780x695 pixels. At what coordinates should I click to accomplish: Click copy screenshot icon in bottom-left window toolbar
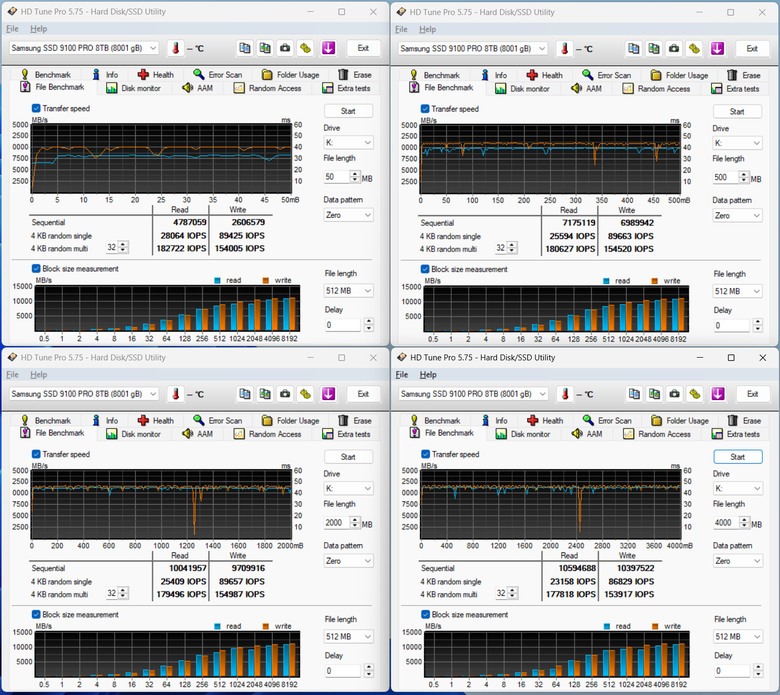click(x=265, y=394)
